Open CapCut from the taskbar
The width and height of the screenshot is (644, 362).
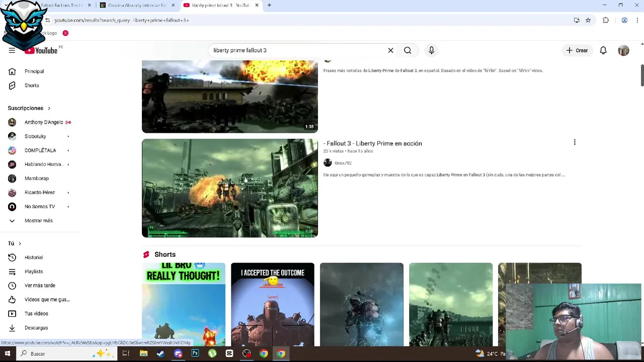click(x=229, y=354)
